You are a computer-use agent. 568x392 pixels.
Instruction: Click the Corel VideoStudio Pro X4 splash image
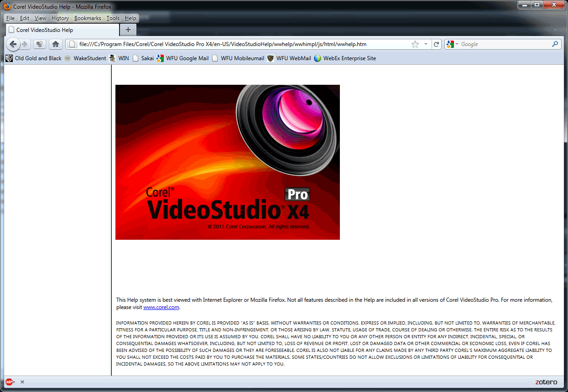[228, 162]
